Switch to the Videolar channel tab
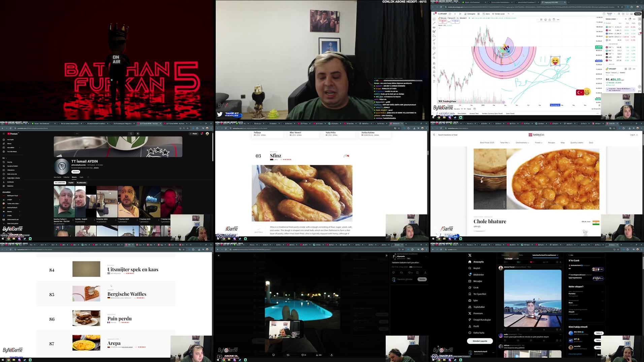Screen dimensions: 644x362 pyautogui.click(x=66, y=177)
